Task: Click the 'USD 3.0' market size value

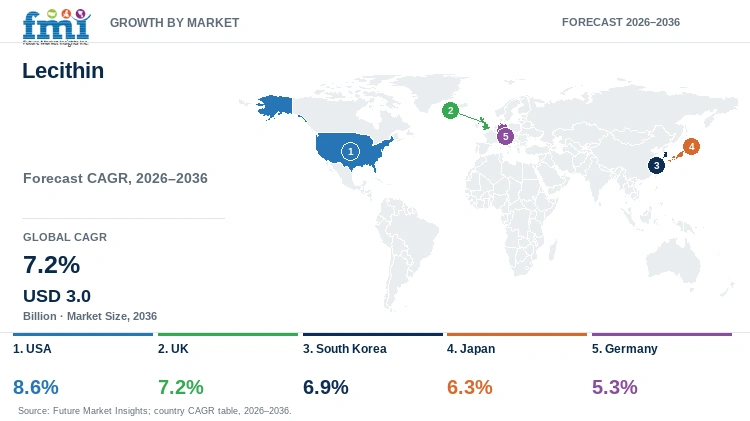Action: pos(57,296)
